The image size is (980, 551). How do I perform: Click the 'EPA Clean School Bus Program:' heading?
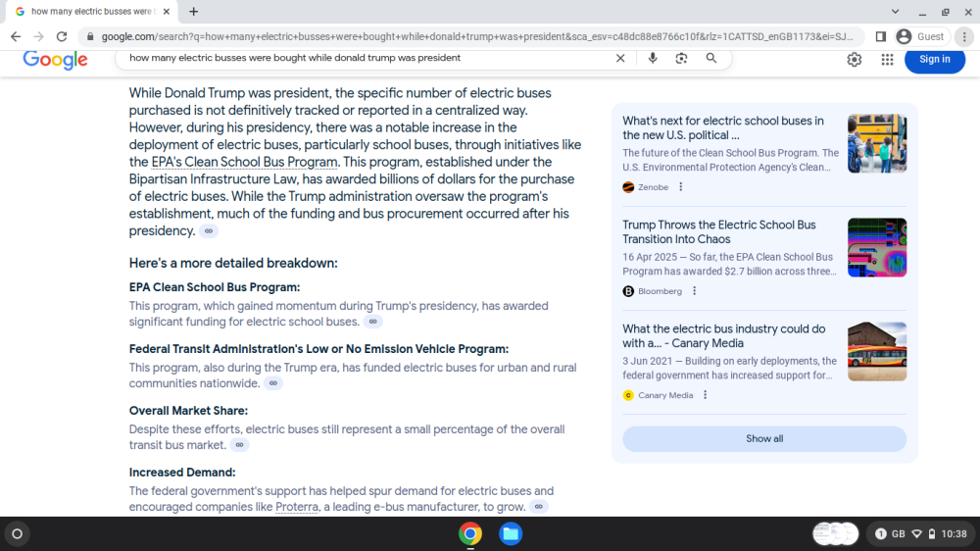[x=215, y=287]
